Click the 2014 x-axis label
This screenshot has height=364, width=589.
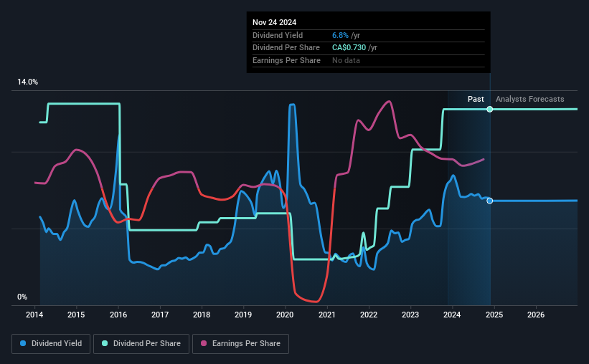tap(34, 315)
